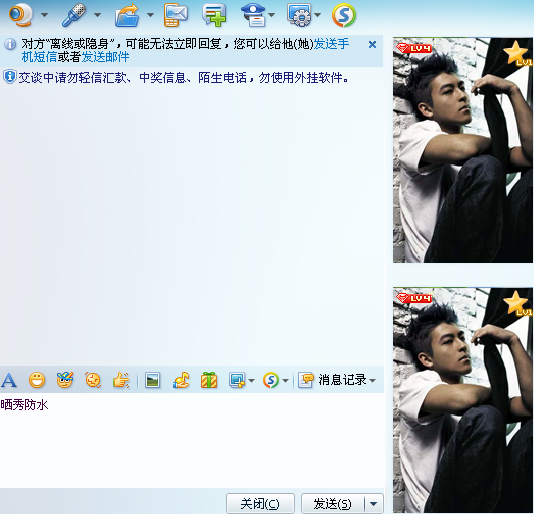
Task: Expand the report icon dropdown arrow
Action: coord(271,15)
